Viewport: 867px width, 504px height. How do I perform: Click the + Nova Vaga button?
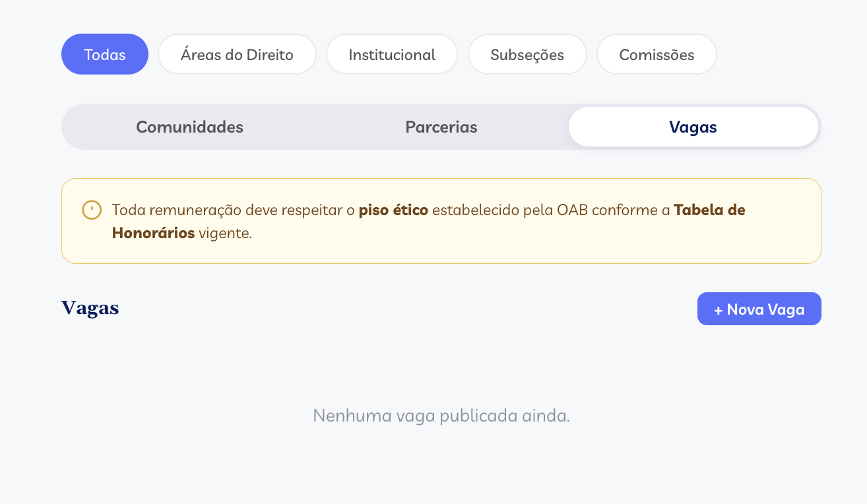click(x=759, y=308)
